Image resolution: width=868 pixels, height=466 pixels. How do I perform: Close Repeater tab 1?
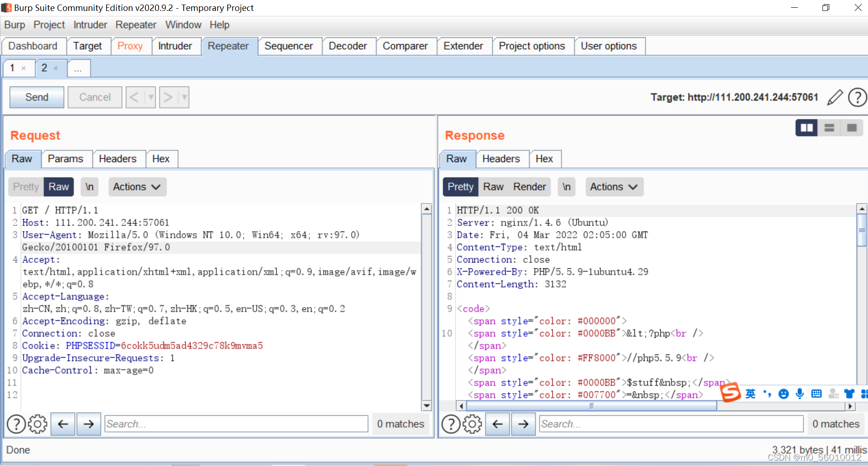click(24, 68)
